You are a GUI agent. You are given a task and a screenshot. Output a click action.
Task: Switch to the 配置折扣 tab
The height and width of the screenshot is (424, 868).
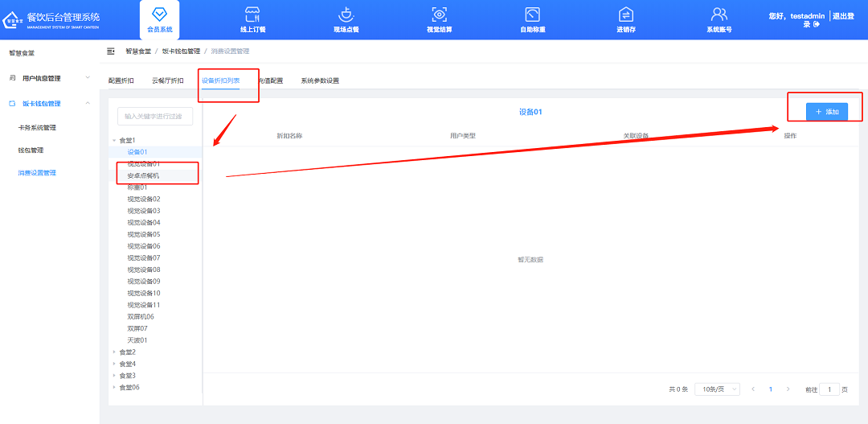point(121,80)
